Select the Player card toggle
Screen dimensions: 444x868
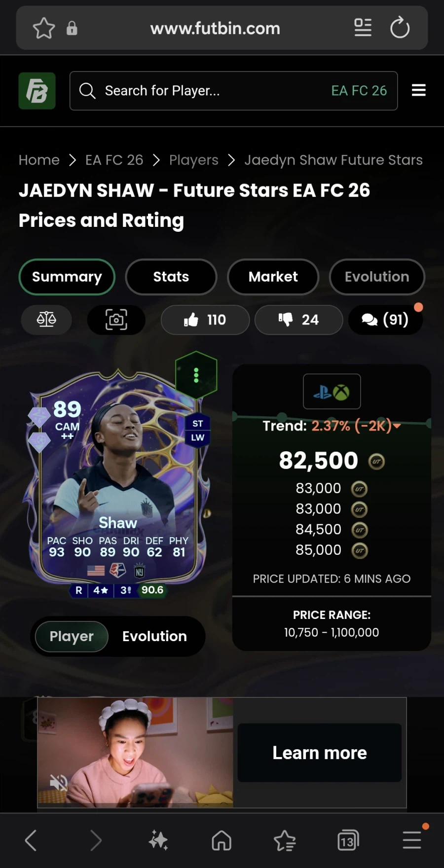72,636
